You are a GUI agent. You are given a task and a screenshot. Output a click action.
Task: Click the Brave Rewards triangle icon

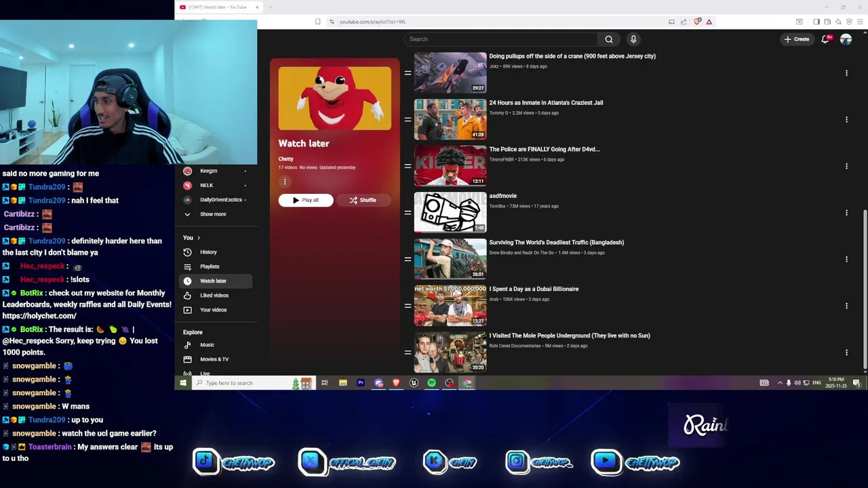point(709,22)
